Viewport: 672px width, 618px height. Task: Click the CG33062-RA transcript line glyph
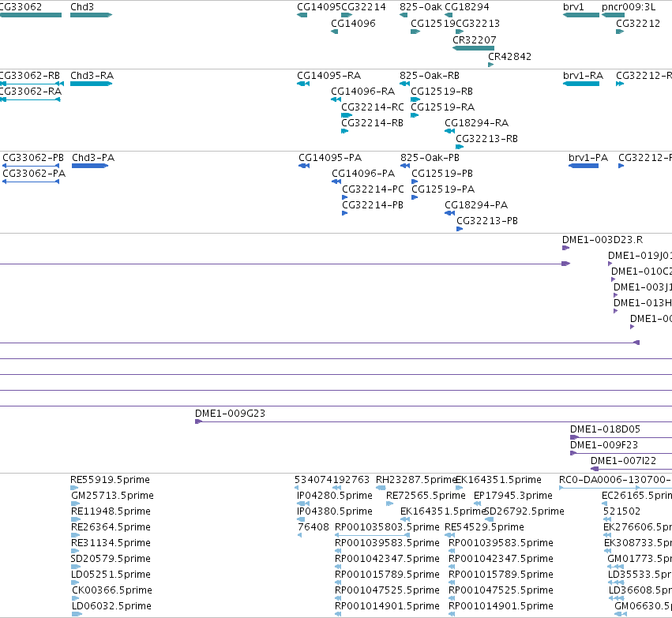30,99
